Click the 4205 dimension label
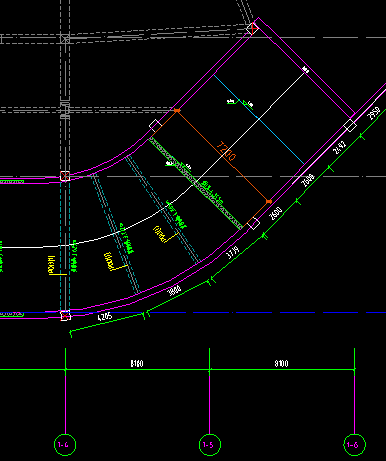 point(105,317)
